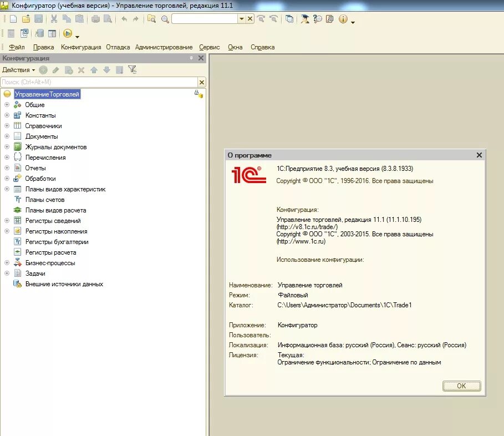The height and width of the screenshot is (436, 504).
Task: Start debugging with the play icon
Action: (x=68, y=33)
